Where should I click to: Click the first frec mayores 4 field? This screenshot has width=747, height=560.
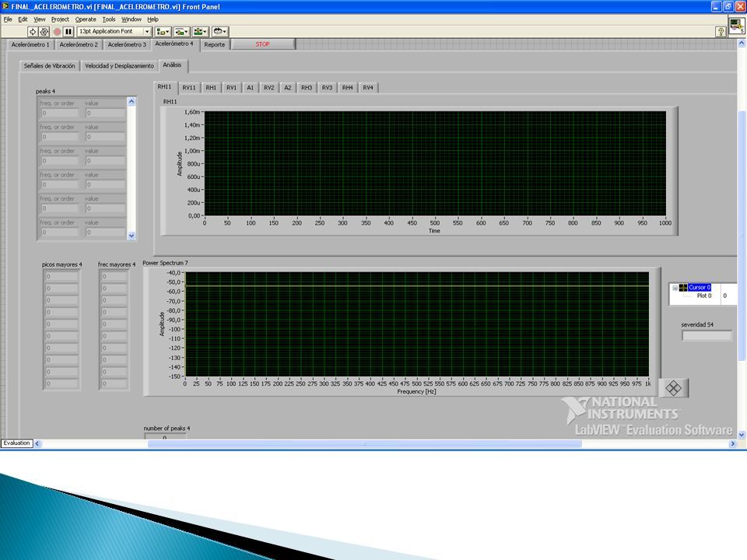point(114,276)
